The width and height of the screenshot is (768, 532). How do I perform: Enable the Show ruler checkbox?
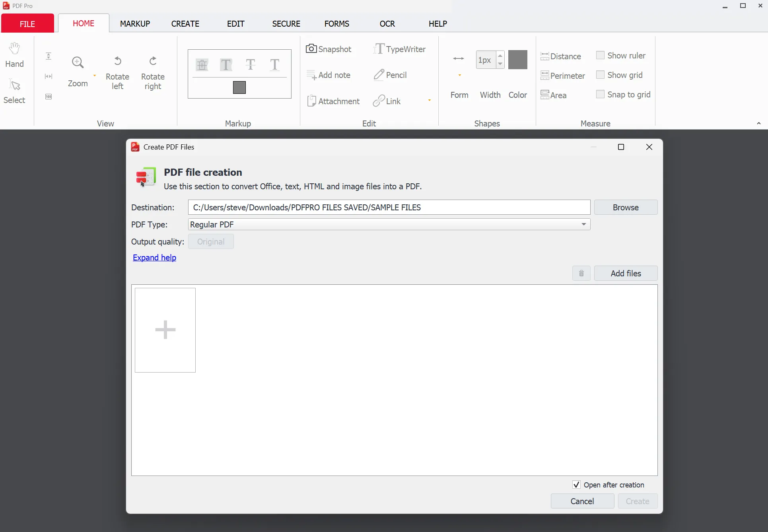[x=600, y=55]
